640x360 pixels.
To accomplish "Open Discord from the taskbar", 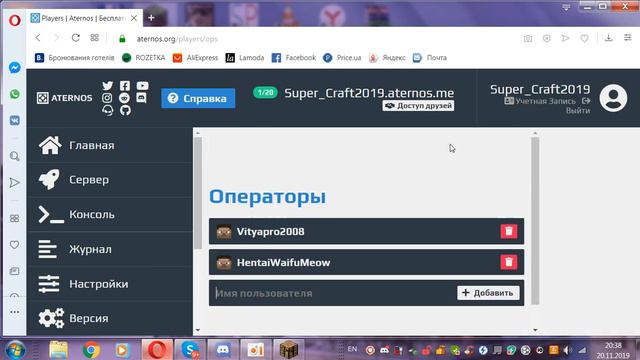I will (x=223, y=350).
